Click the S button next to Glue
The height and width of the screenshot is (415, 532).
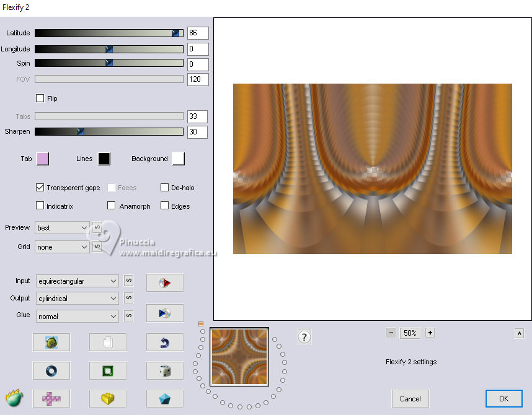tap(128, 316)
